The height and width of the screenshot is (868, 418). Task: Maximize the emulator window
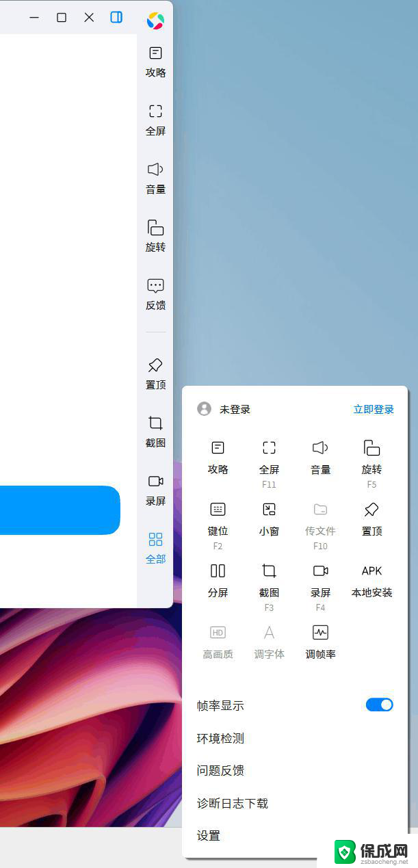(62, 17)
